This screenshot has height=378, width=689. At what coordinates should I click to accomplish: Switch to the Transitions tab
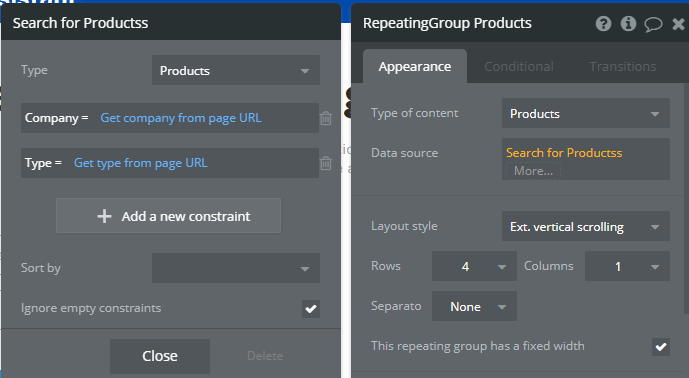623,66
